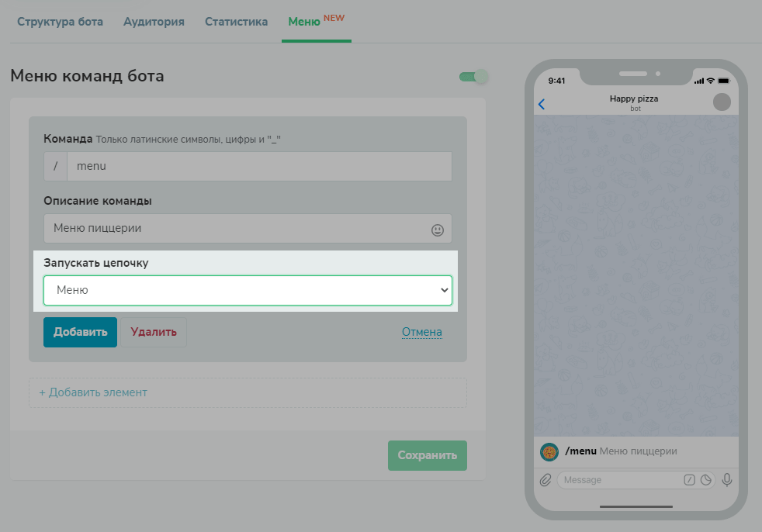Select the "Меню" tab marked NEW
This screenshot has width=762, height=532.
304,22
